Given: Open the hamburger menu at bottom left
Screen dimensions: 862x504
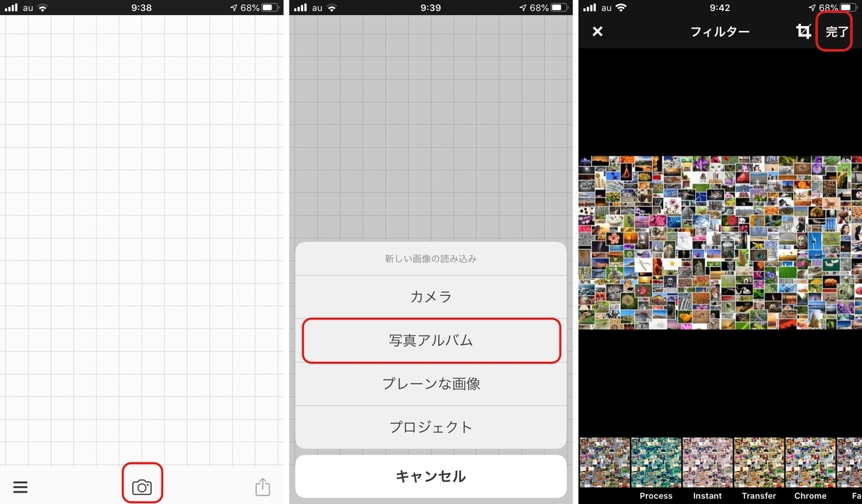Looking at the screenshot, I should point(20,487).
